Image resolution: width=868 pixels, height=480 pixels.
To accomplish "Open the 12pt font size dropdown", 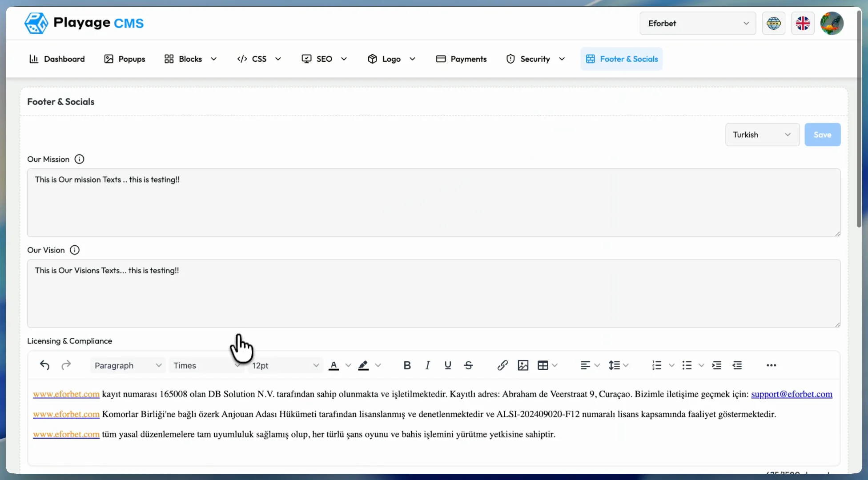I will click(285, 365).
